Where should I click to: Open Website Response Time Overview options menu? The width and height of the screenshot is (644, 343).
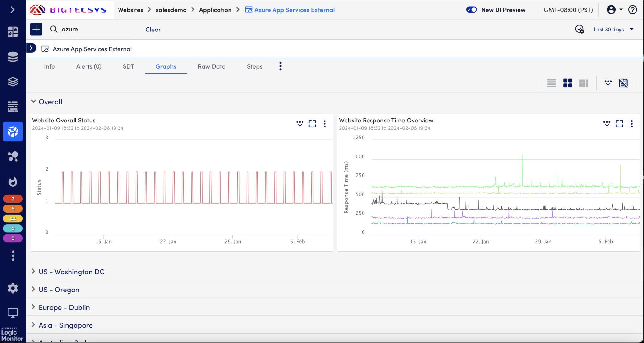click(x=631, y=124)
